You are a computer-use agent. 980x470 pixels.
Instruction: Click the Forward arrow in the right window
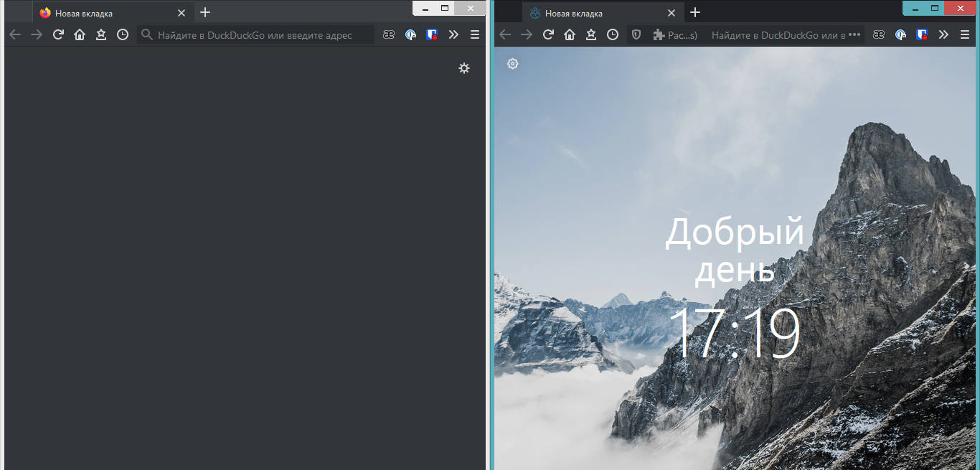click(x=527, y=34)
